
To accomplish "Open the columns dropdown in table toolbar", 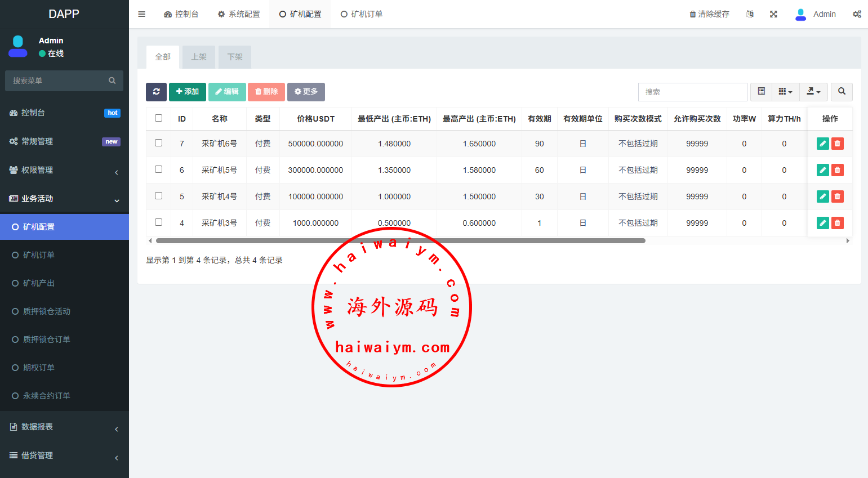I will tap(785, 92).
